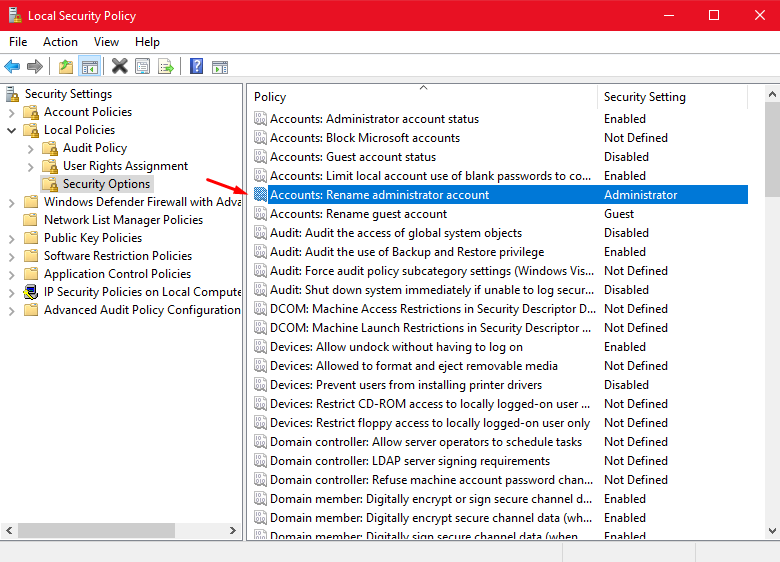This screenshot has height=562, width=780.
Task: Click the User Rights Assignment folder icon
Action: (50, 166)
